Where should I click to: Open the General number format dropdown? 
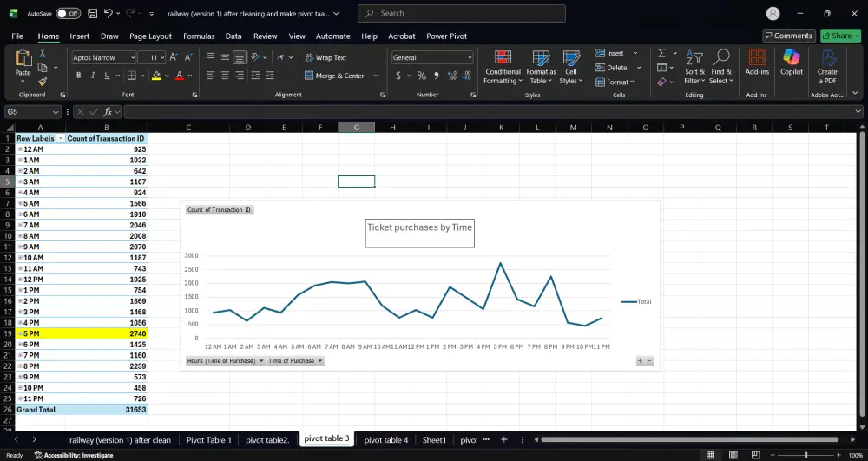point(470,57)
